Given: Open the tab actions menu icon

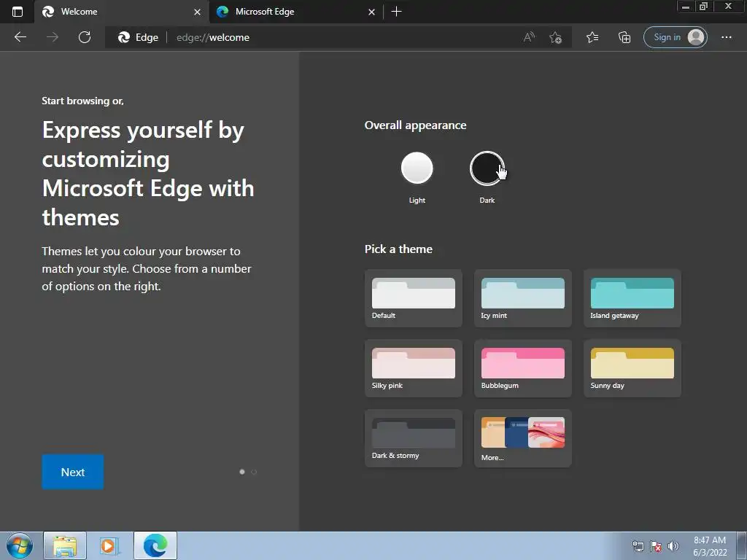Looking at the screenshot, I should [x=18, y=12].
